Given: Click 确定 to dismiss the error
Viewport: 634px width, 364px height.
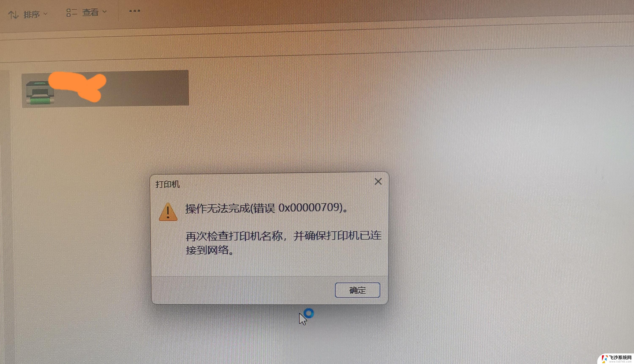Looking at the screenshot, I should pyautogui.click(x=357, y=290).
